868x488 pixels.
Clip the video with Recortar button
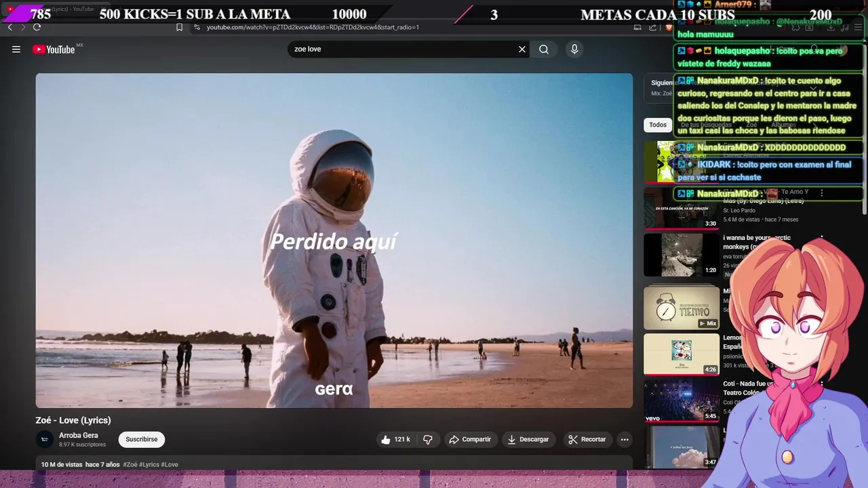point(587,439)
